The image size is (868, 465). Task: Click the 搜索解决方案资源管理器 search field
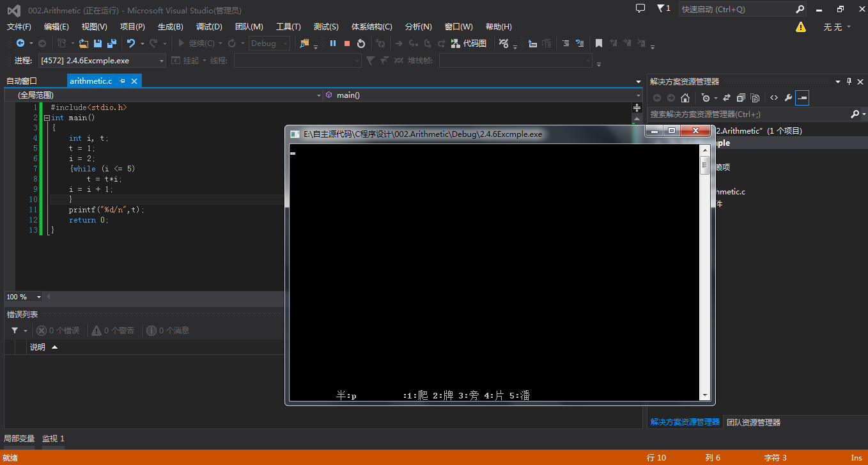pyautogui.click(x=748, y=114)
